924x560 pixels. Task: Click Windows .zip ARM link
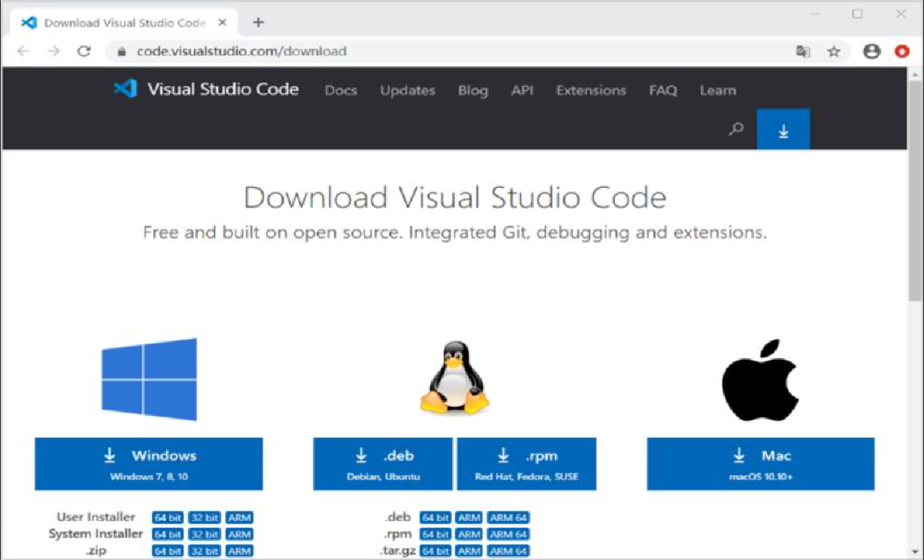(x=239, y=551)
